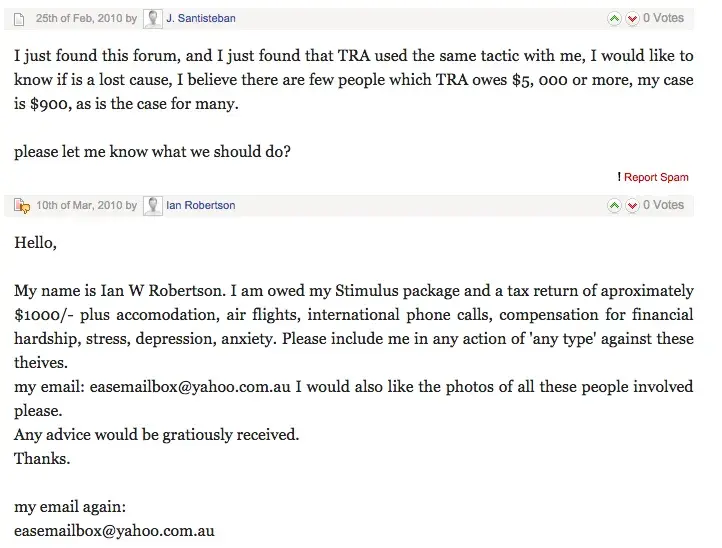The image size is (722, 548).
Task: Click the document icon beside 25th of Feb
Action: click(20, 18)
